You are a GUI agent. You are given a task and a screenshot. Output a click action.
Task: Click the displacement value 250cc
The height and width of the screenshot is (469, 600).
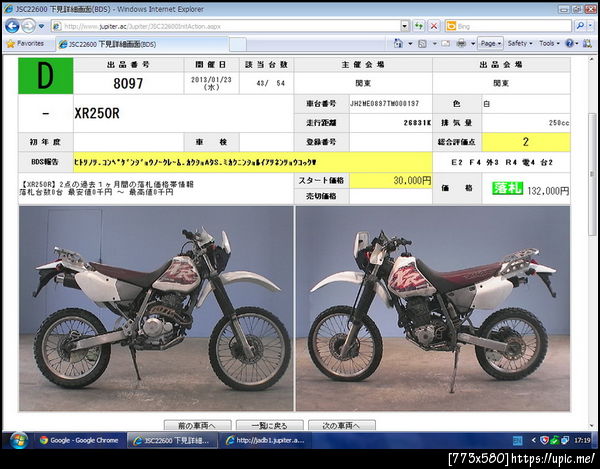click(559, 123)
